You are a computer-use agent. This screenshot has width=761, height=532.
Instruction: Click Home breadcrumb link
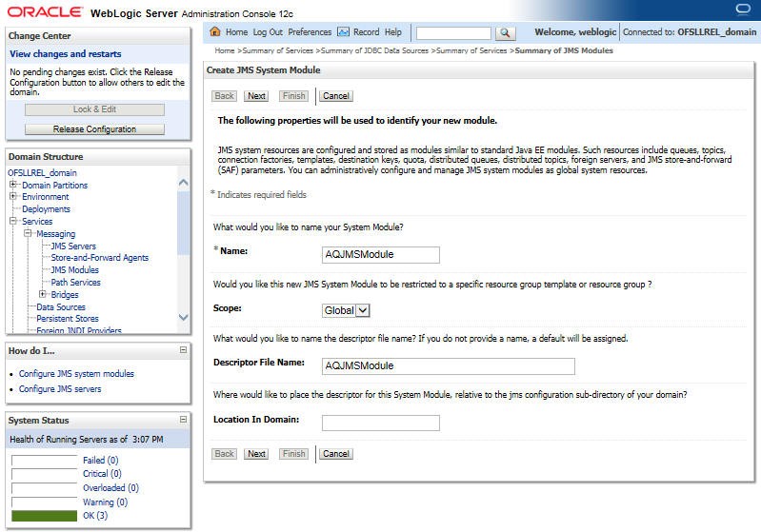click(x=225, y=50)
